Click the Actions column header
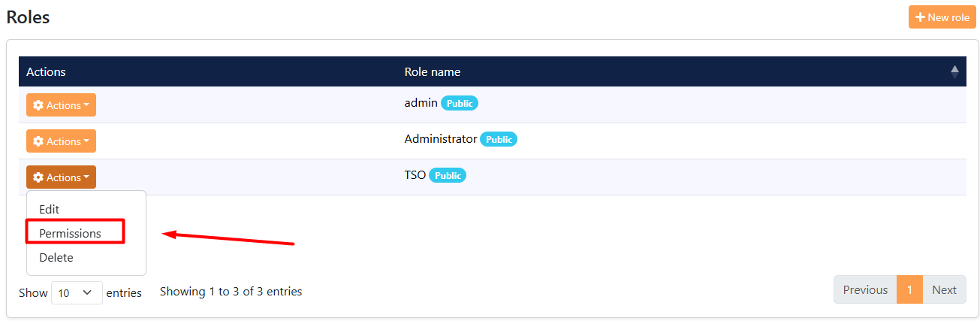This screenshot has width=980, height=321. point(46,72)
